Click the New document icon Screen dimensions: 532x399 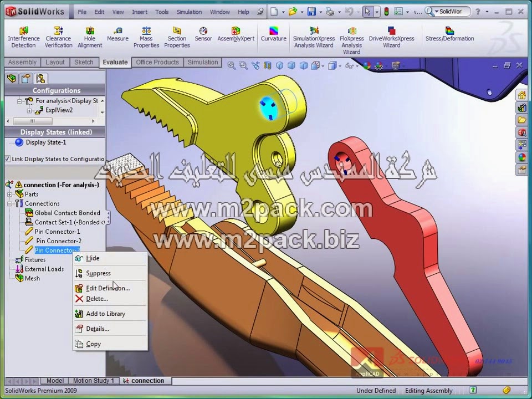coord(274,12)
